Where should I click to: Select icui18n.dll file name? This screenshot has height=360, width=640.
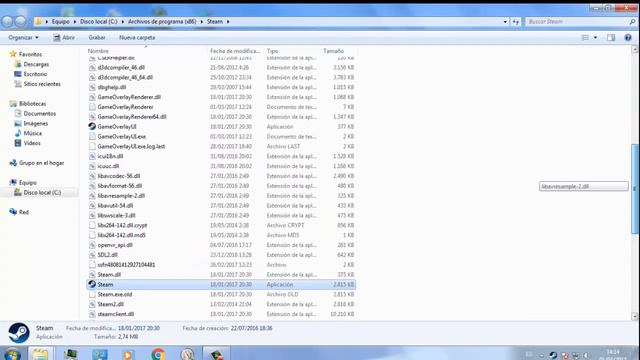point(110,156)
